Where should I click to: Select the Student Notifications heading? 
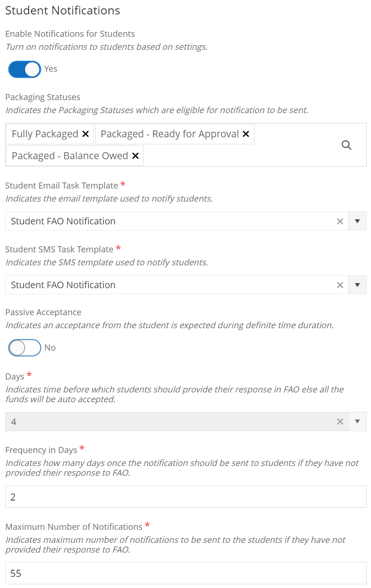62,10
